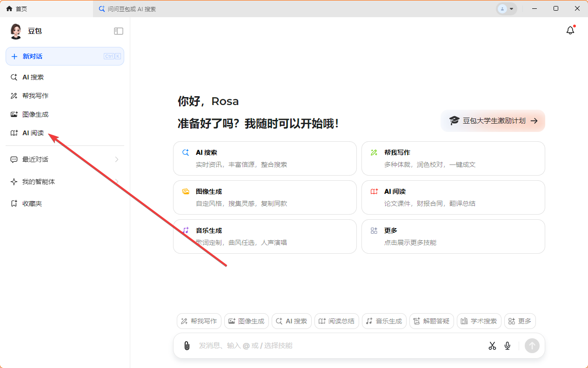Open the AI 搜索 card
The width and height of the screenshot is (588, 368).
265,158
